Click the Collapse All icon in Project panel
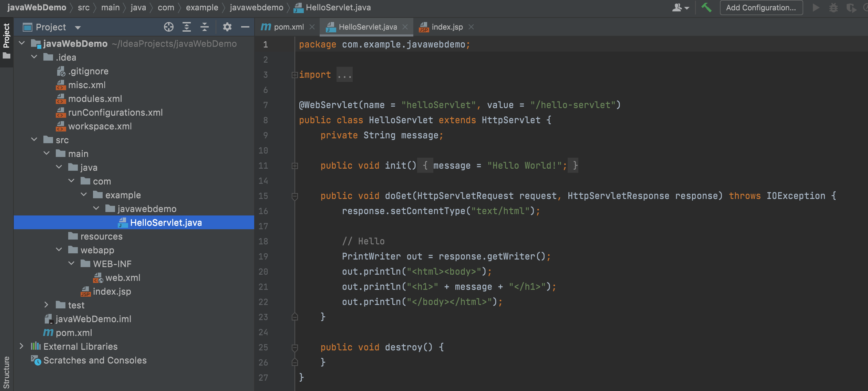Viewport: 868px width, 391px height. 205,27
